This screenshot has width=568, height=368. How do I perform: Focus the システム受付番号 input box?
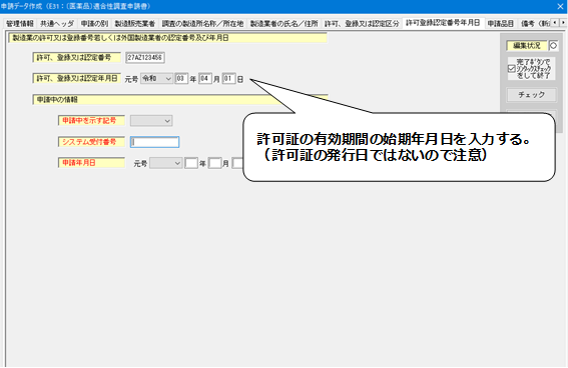(x=155, y=142)
